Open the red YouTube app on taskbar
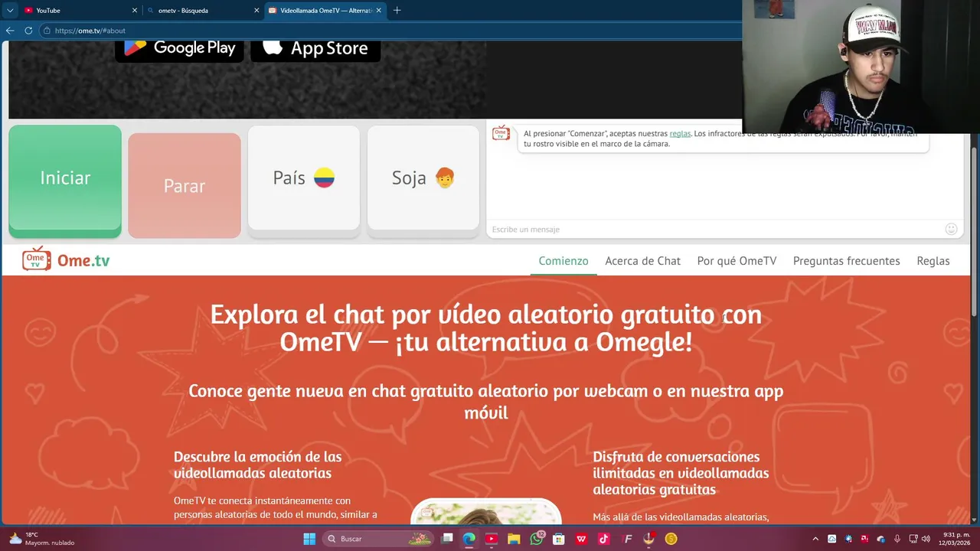 click(x=492, y=539)
